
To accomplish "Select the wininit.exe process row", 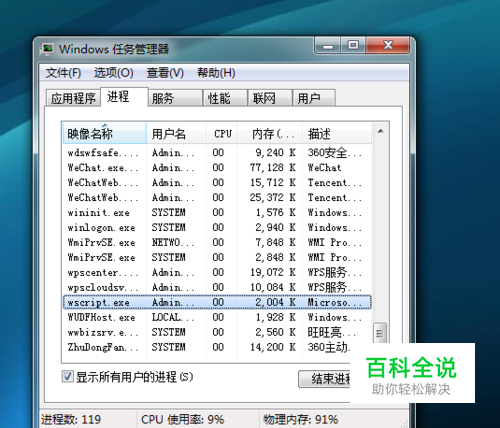I will point(217,212).
